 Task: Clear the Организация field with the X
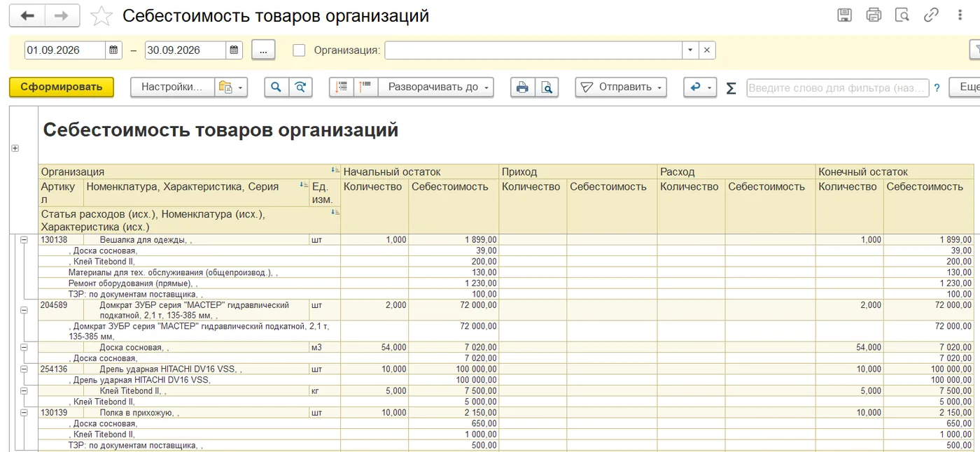(707, 50)
